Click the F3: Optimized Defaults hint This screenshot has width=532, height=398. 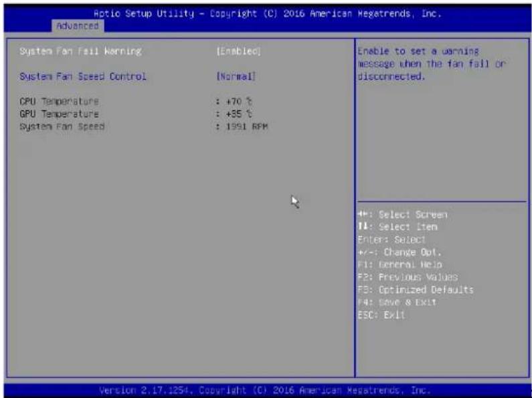416,290
